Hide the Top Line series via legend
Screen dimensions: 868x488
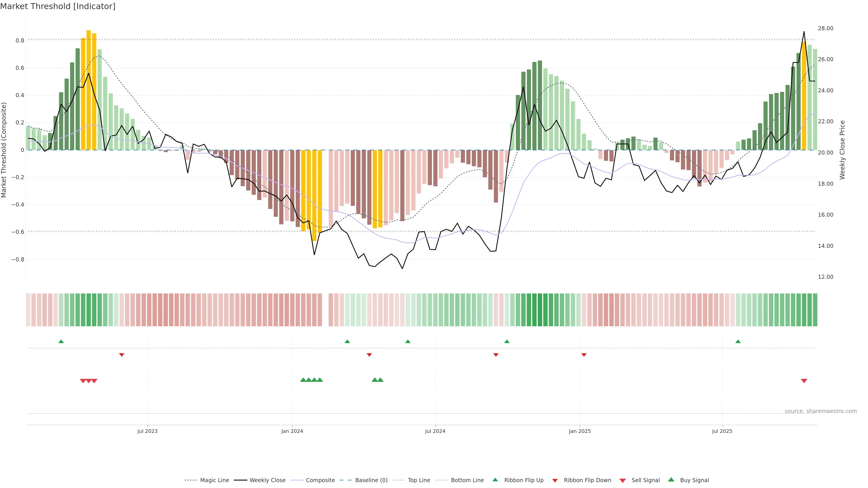pyautogui.click(x=419, y=480)
